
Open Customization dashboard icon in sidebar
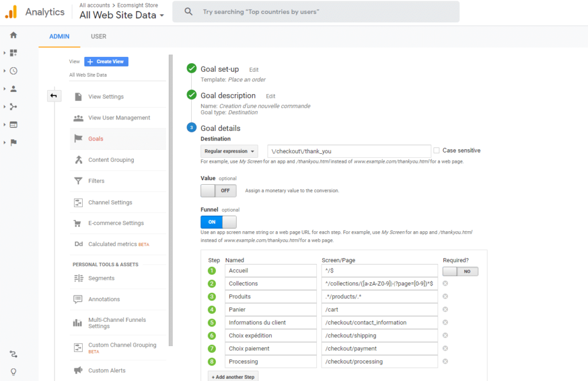[14, 53]
